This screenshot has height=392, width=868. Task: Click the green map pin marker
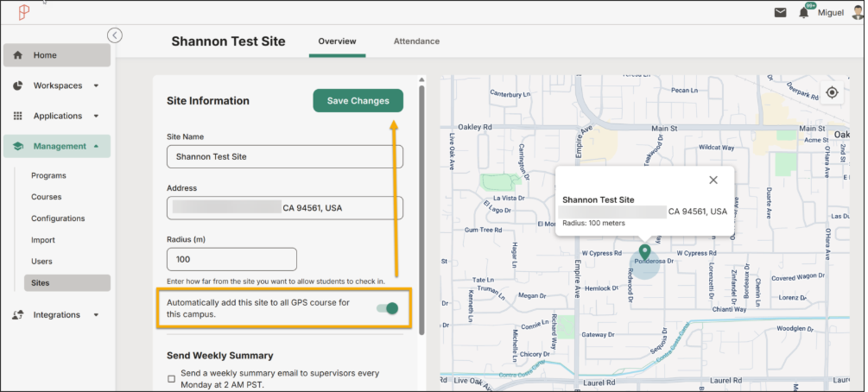[644, 252]
